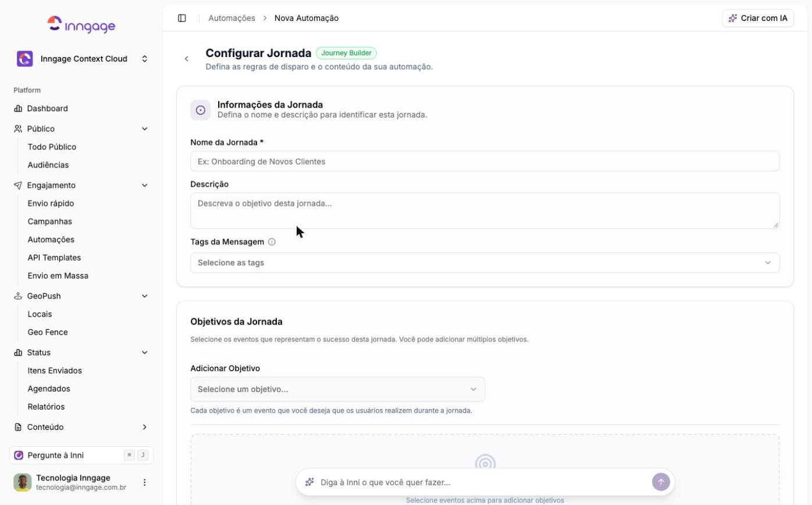812x505 pixels.
Task: Toggle the sidebar panel icon
Action: pyautogui.click(x=182, y=18)
